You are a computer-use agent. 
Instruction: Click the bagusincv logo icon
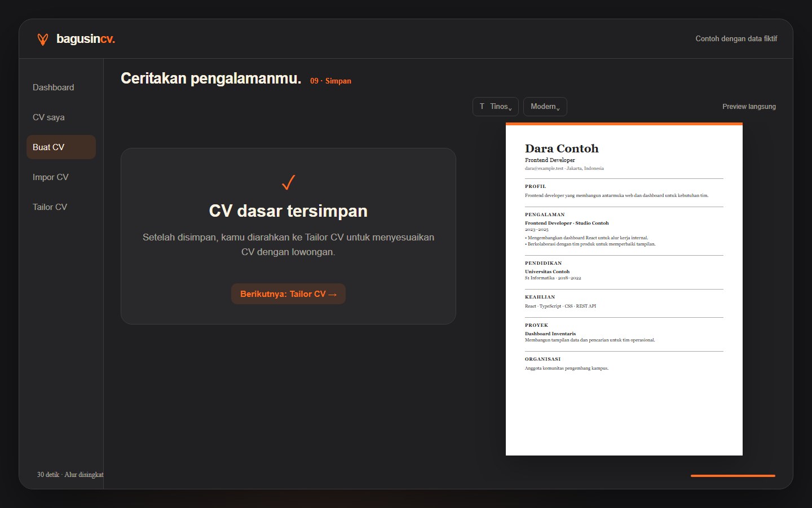[43, 39]
